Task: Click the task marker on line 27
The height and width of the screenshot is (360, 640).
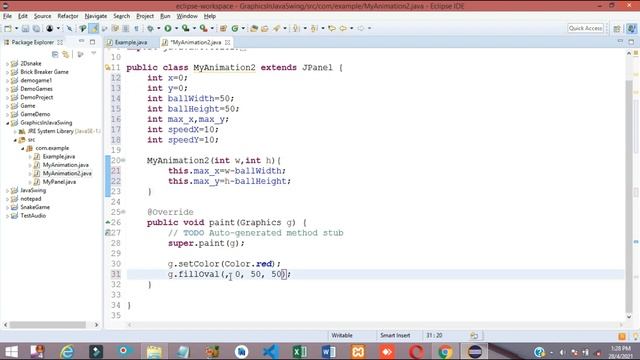Action: (x=108, y=233)
